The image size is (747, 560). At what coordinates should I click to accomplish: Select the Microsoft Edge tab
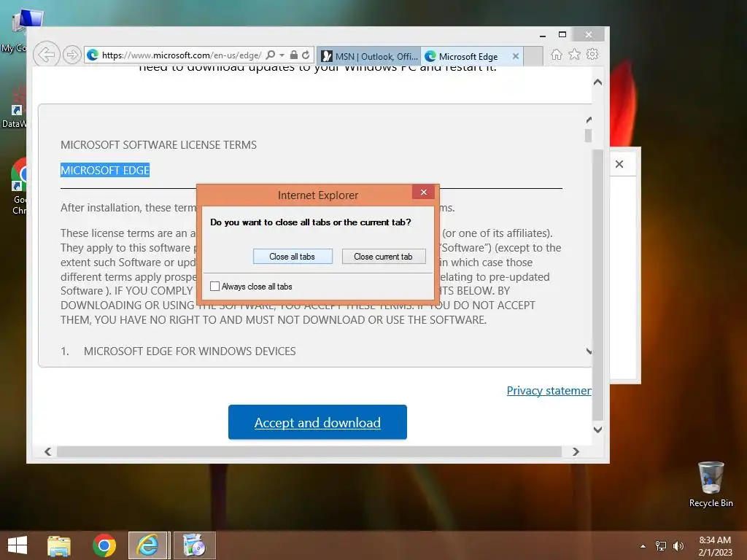coord(467,56)
